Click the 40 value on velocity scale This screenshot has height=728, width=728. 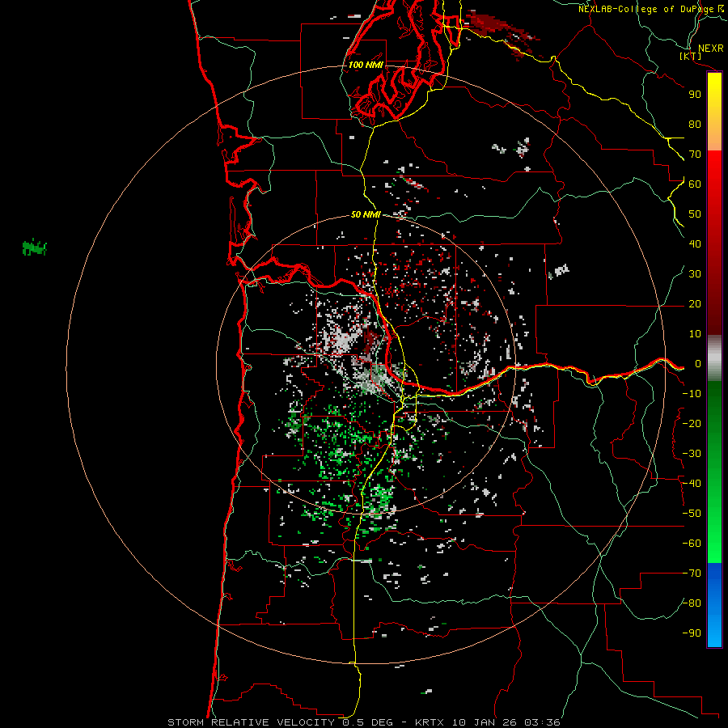click(x=695, y=244)
